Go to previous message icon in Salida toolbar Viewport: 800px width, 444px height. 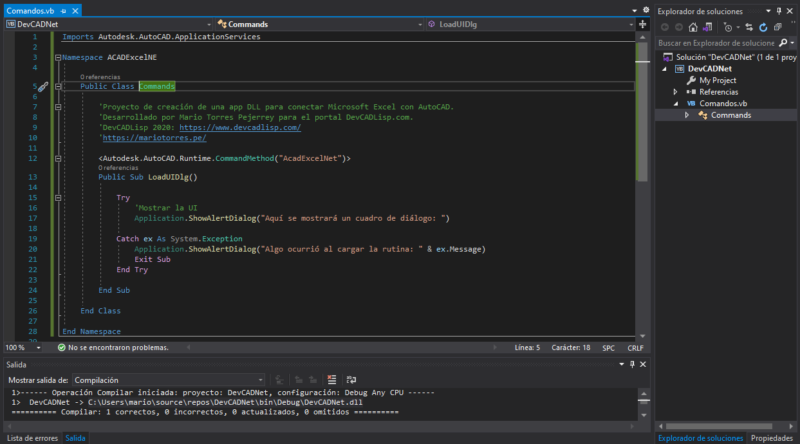click(x=298, y=380)
